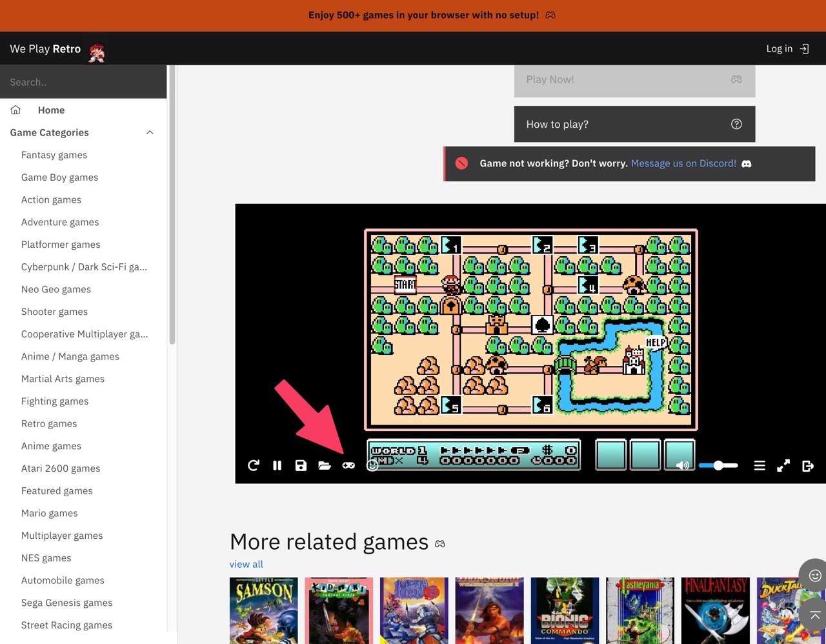Open Street Racing games category

point(66,625)
